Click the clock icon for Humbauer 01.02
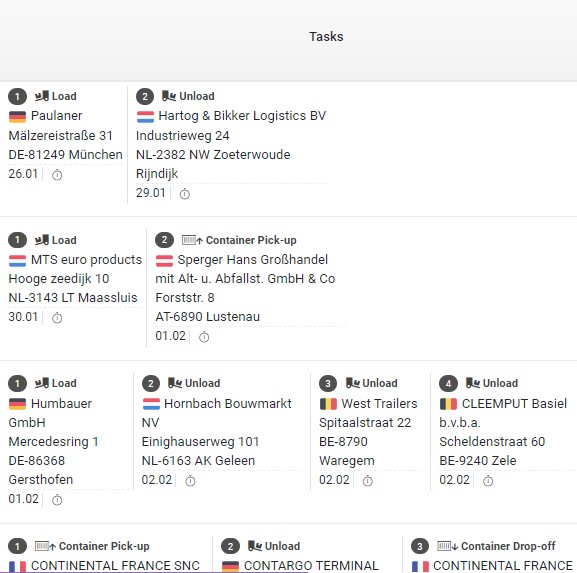This screenshot has width=577, height=573. click(57, 499)
